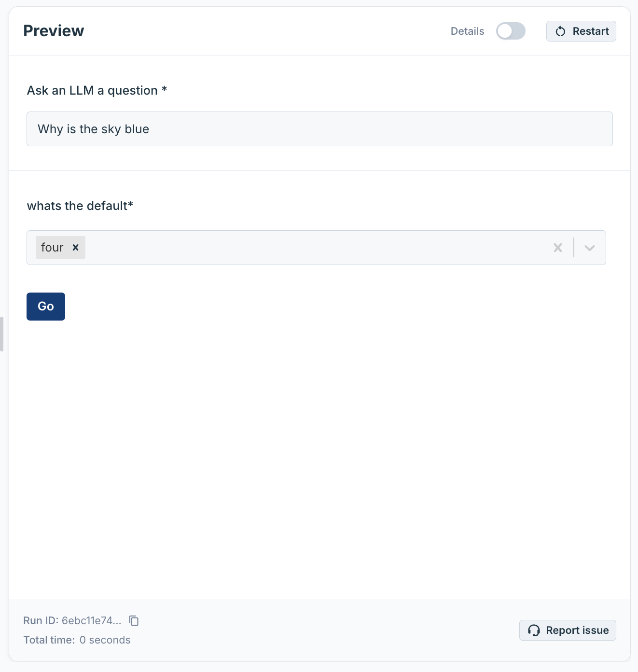This screenshot has width=638, height=672.
Task: Click the headset icon in Report issue
Action: pos(534,630)
